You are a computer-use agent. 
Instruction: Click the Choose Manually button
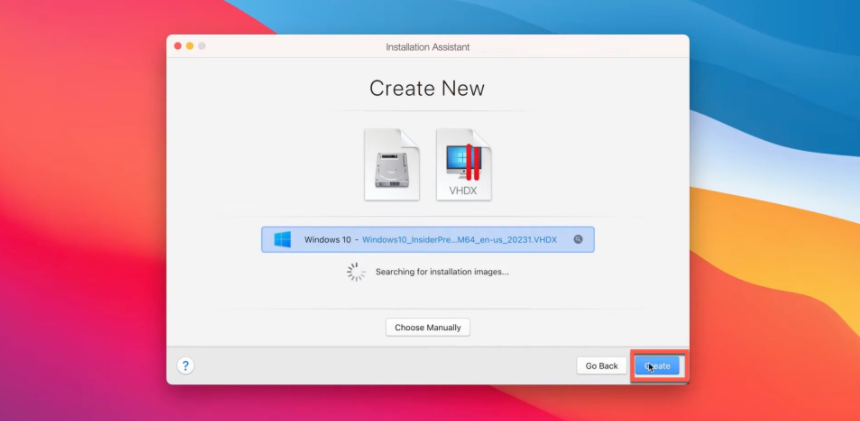coord(427,328)
